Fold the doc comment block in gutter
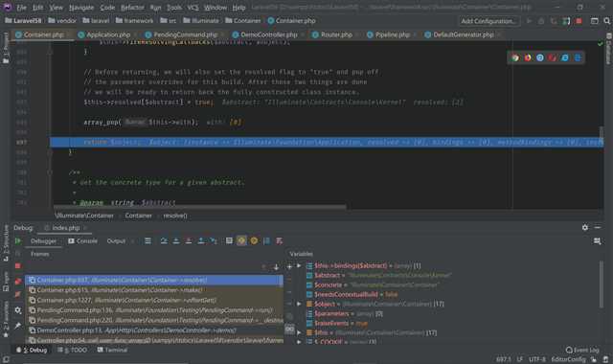The image size is (613, 364). click(50, 172)
